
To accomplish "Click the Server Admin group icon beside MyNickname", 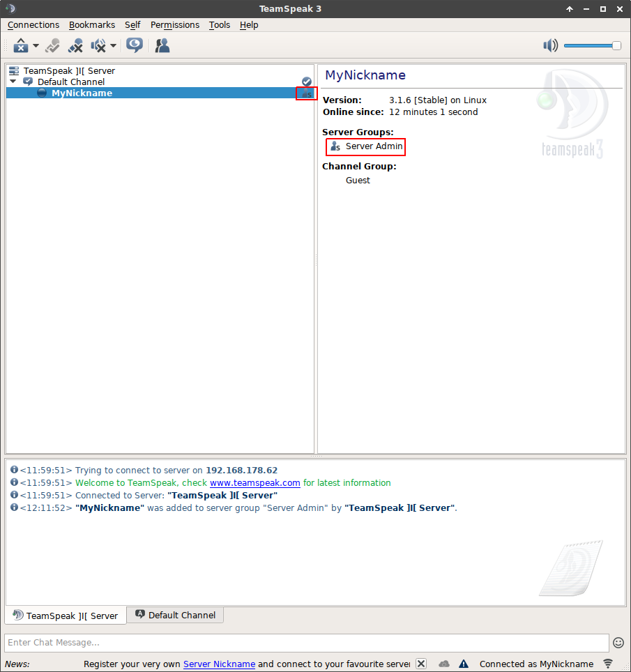I will coord(306,93).
